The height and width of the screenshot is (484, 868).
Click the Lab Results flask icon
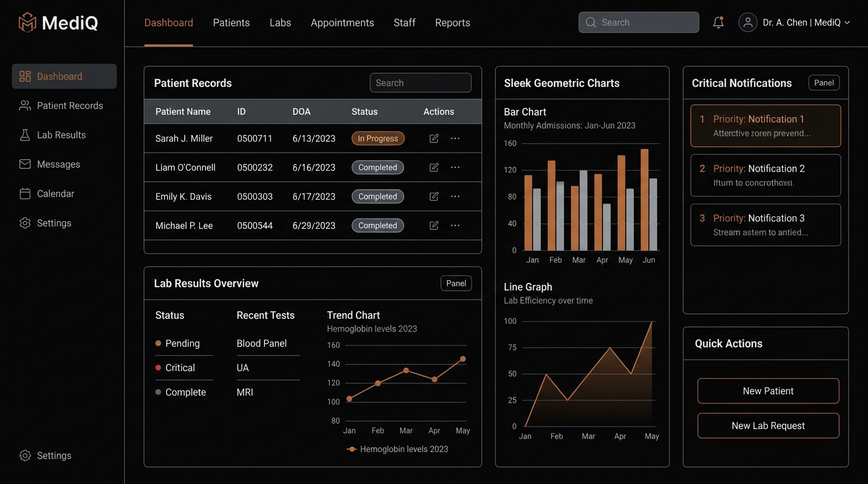[25, 135]
